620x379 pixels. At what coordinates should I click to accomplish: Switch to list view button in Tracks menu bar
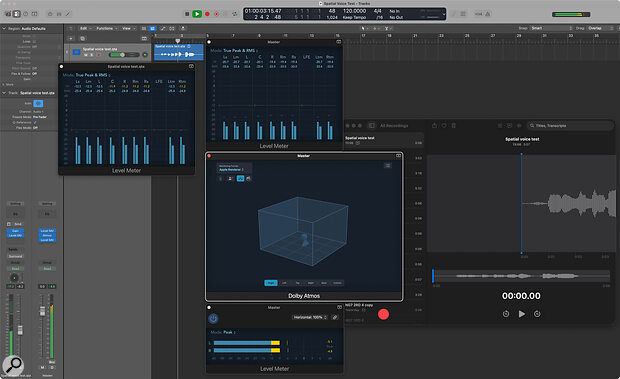[x=144, y=28]
